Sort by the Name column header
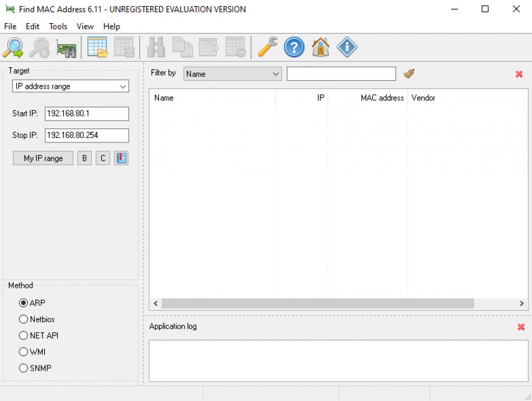532x401 pixels. 212,98
